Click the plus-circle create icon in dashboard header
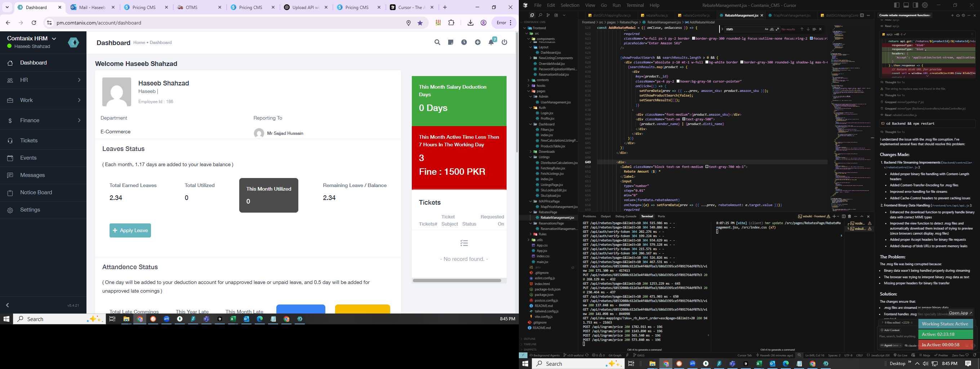Image resolution: width=980 pixels, height=369 pixels. pos(477,42)
